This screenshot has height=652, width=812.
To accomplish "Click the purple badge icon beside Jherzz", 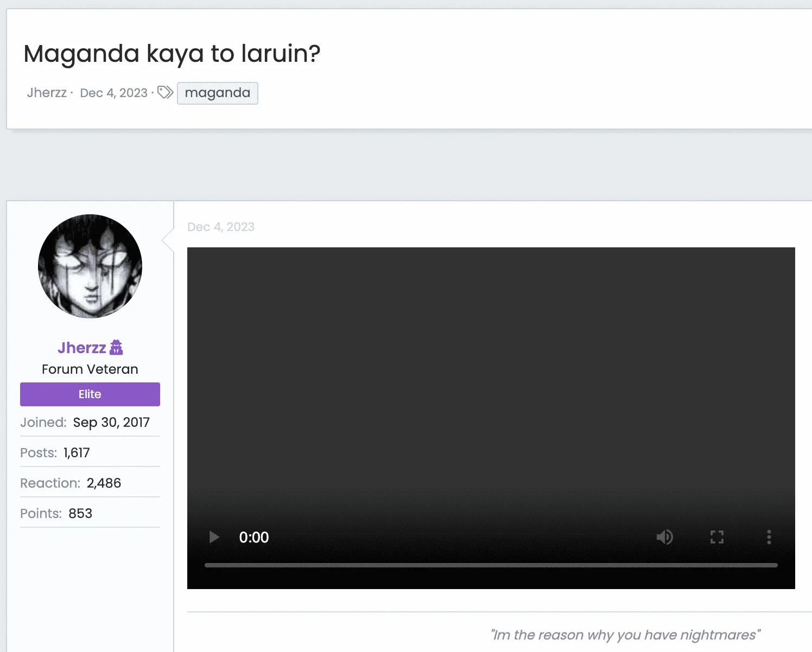I will tap(116, 347).
